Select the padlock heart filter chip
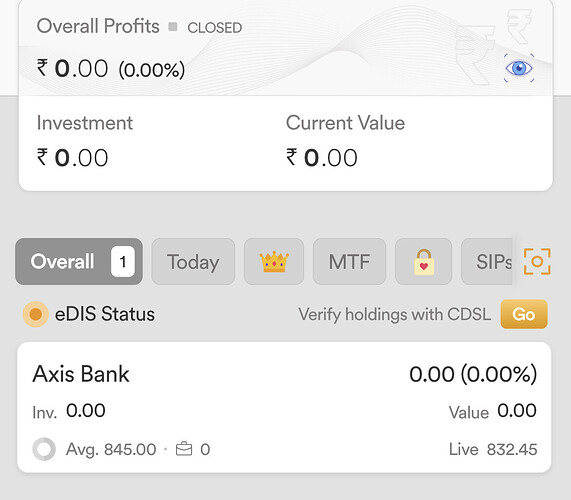The height and width of the screenshot is (500, 571). (424, 261)
